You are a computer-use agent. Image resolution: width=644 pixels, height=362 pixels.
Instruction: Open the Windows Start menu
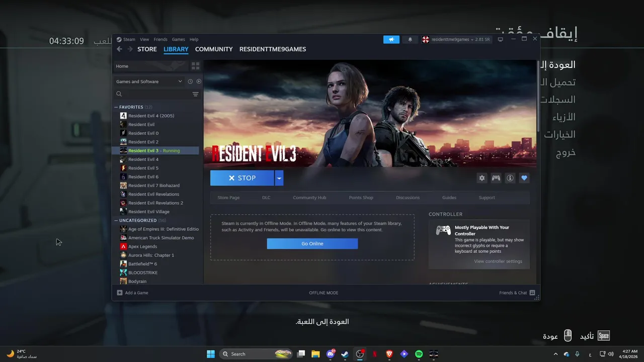[x=211, y=354]
